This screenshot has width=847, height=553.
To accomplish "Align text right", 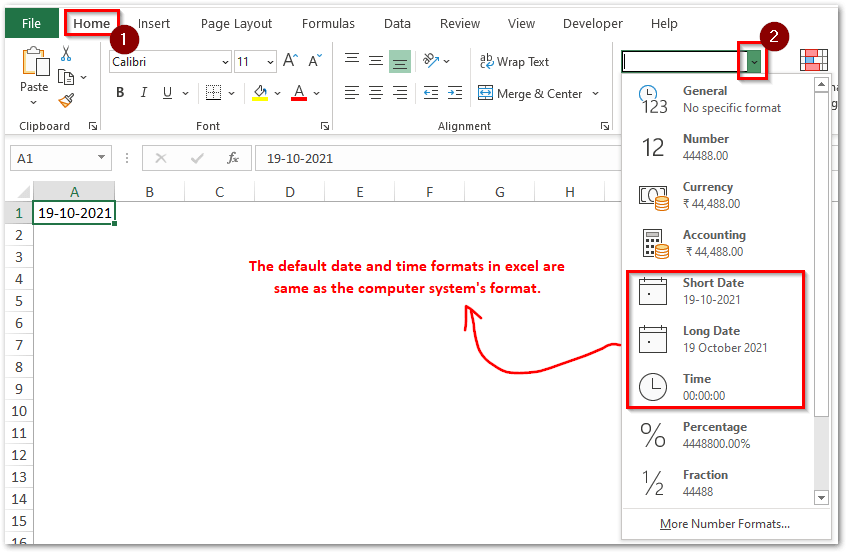I will [x=400, y=93].
